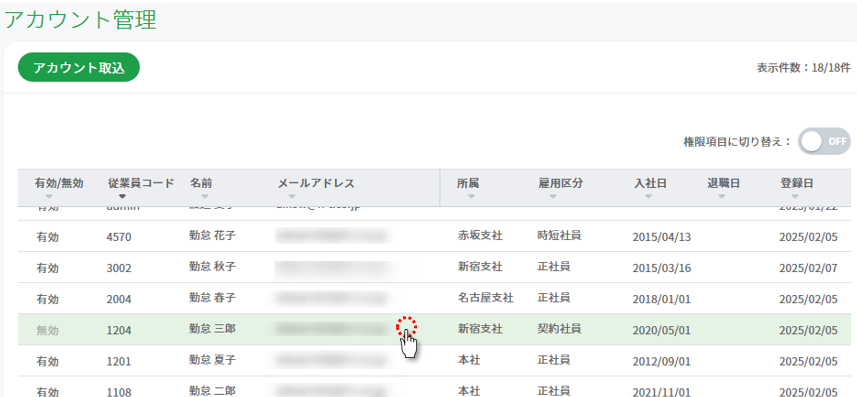This screenshot has width=857, height=397.
Task: Click hire date 2012/09/01
Action: tap(662, 361)
